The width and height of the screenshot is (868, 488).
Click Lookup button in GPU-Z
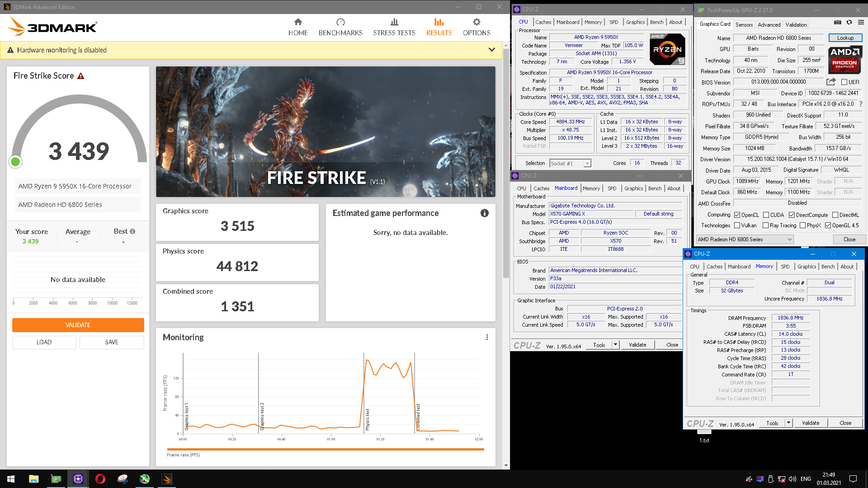click(845, 38)
